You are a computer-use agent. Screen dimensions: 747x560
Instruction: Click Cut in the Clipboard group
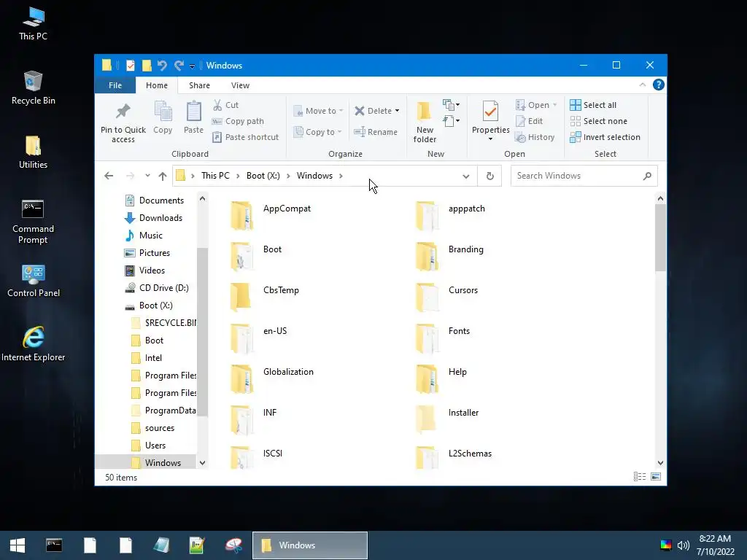pos(225,105)
